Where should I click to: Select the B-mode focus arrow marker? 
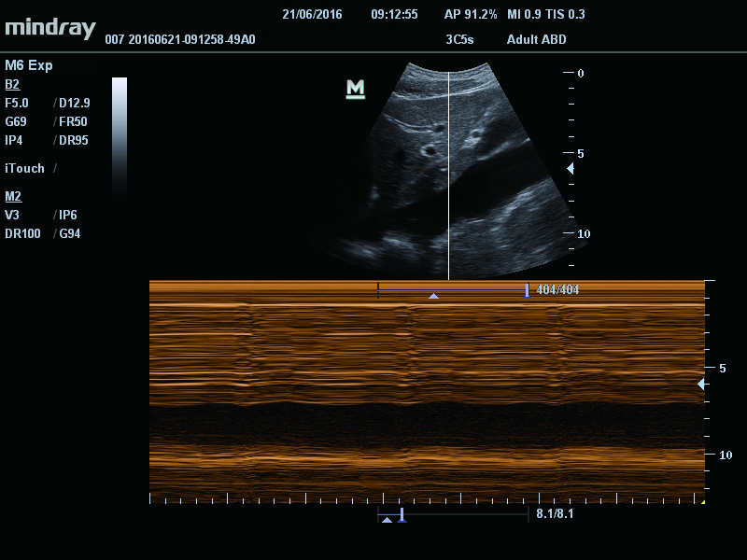coord(571,168)
